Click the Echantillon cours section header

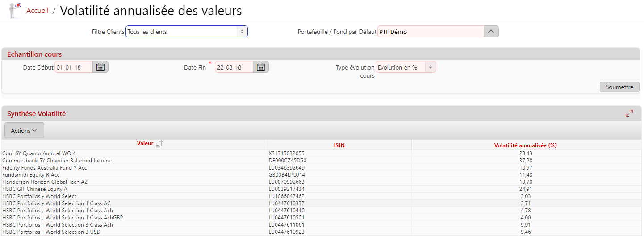(34, 54)
